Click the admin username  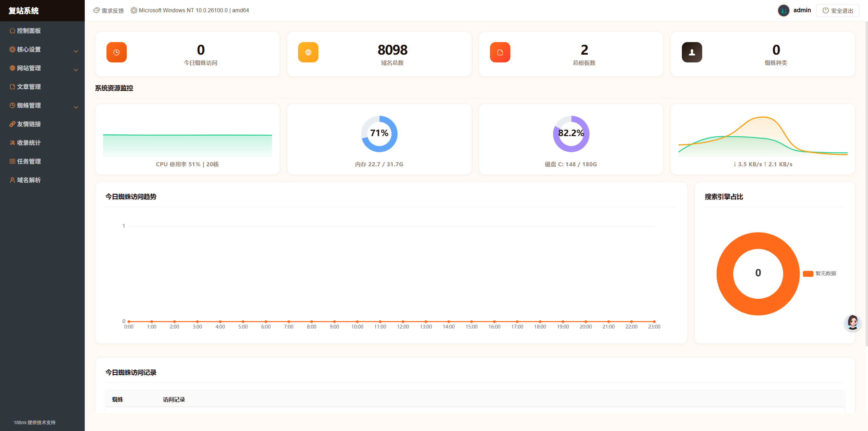802,10
